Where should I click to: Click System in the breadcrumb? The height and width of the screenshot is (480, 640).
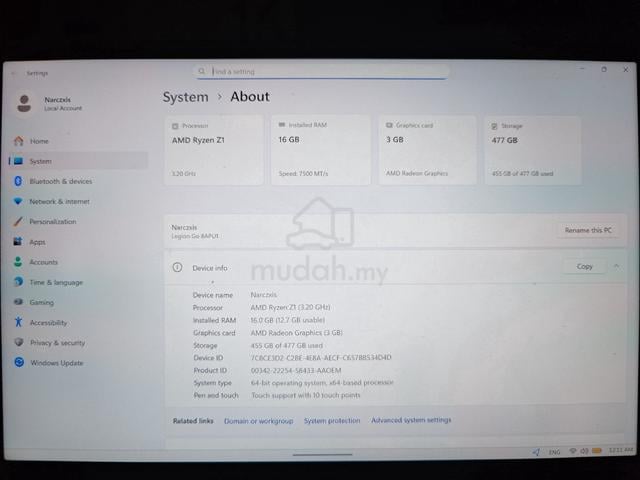tap(186, 97)
